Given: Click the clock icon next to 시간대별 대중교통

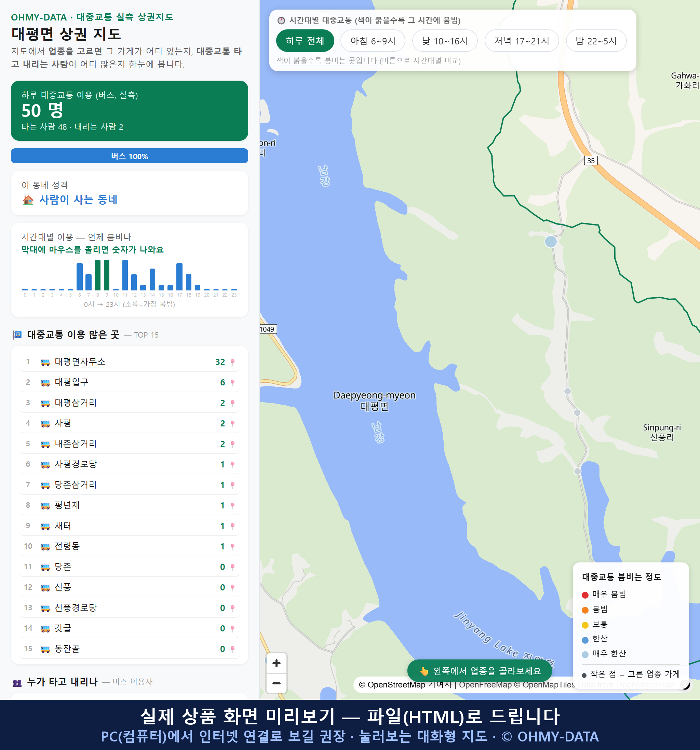Looking at the screenshot, I should pyautogui.click(x=281, y=21).
